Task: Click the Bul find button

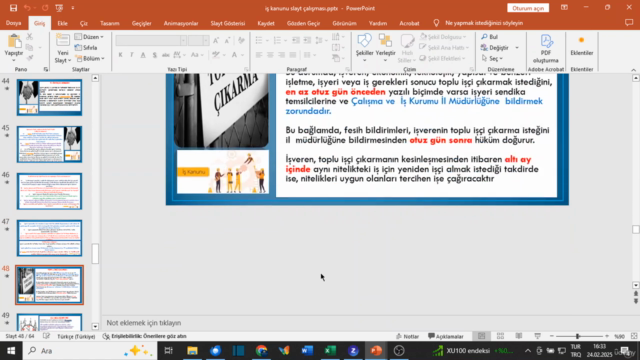Action: pos(489,37)
